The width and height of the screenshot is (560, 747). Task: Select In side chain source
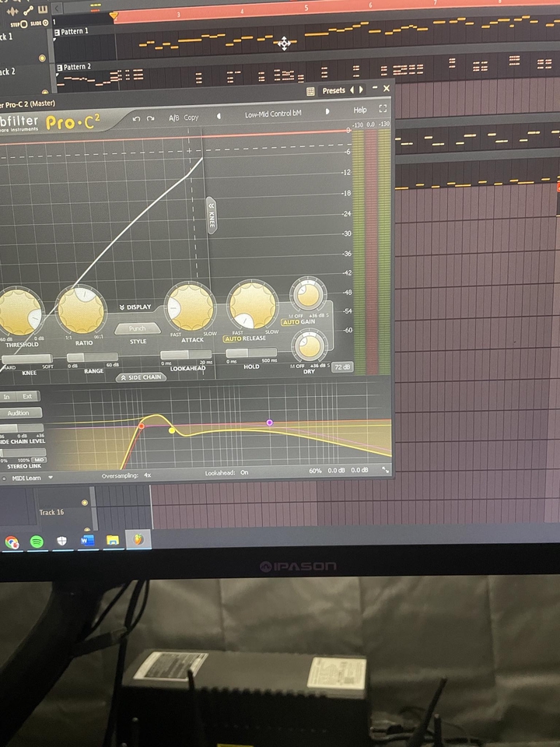tap(7, 397)
